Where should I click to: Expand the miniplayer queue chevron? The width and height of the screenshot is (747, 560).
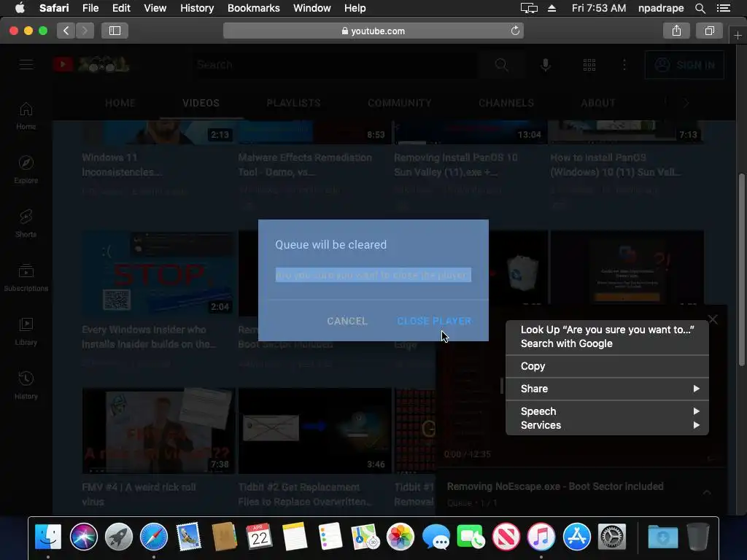coord(707,492)
